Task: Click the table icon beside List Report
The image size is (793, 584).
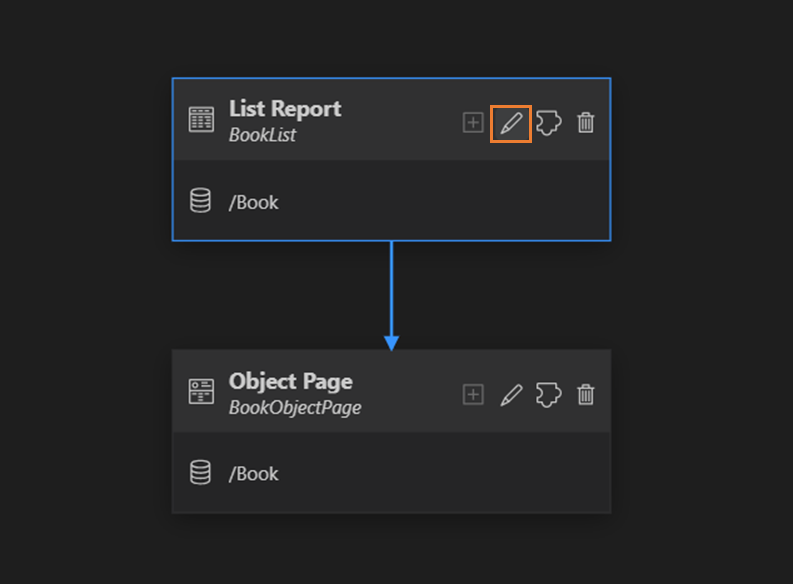Action: pyautogui.click(x=201, y=119)
